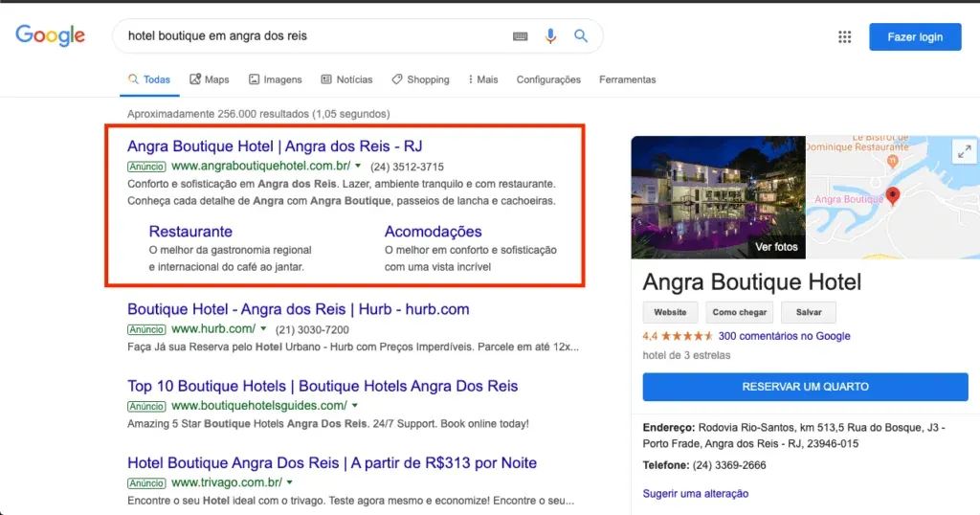Image resolution: width=980 pixels, height=515 pixels.
Task: Click the Como chegar button
Action: 740,312
